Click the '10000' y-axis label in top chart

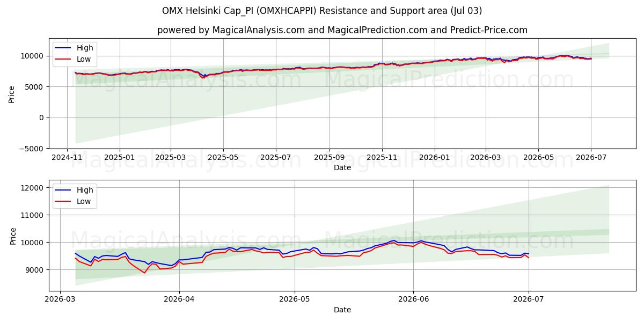[x=33, y=56]
